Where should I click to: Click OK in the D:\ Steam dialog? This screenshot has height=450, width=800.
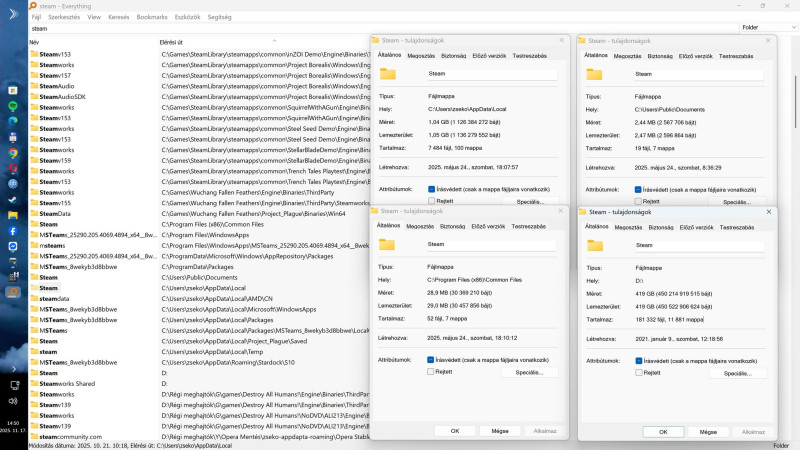tap(663, 432)
